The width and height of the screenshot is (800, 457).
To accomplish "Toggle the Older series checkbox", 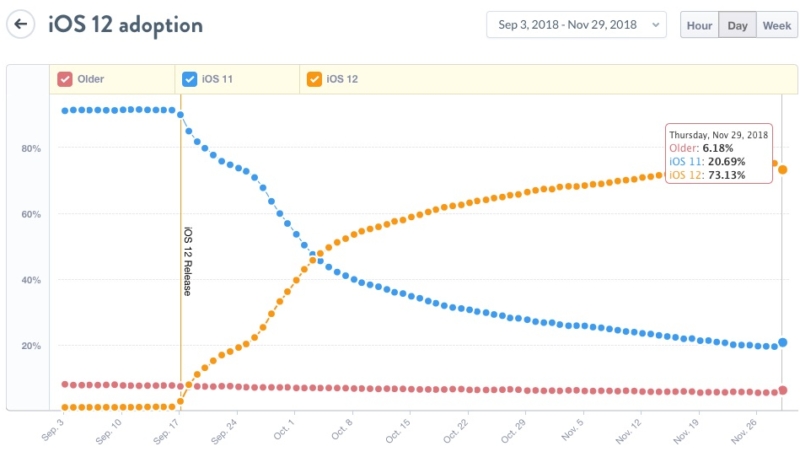I will pyautogui.click(x=65, y=79).
